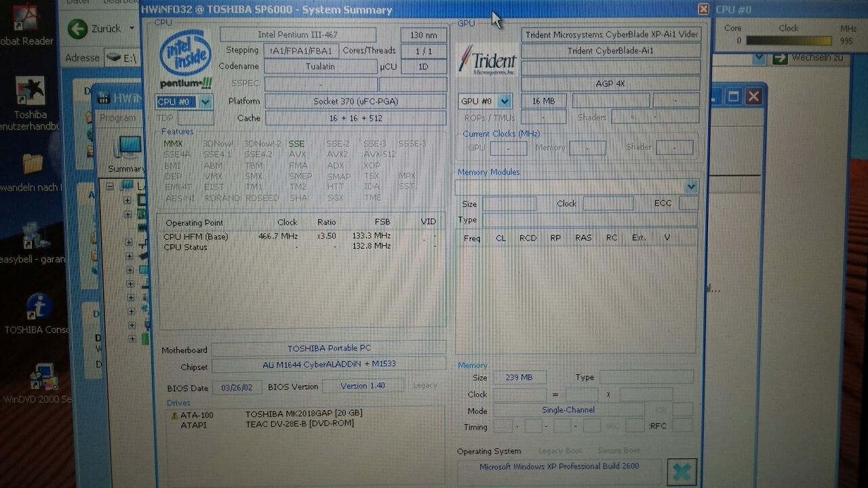
Task: Open the Program menu in HWiNFO
Action: (x=117, y=118)
